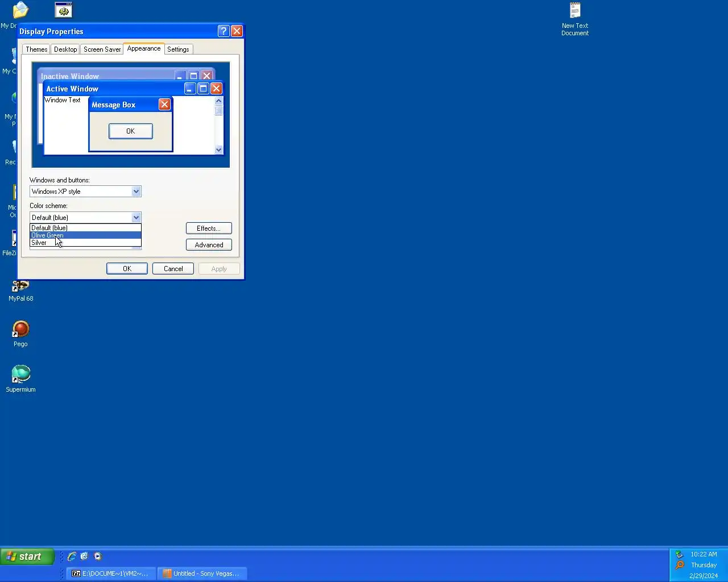Select the Appearance tab

(144, 48)
